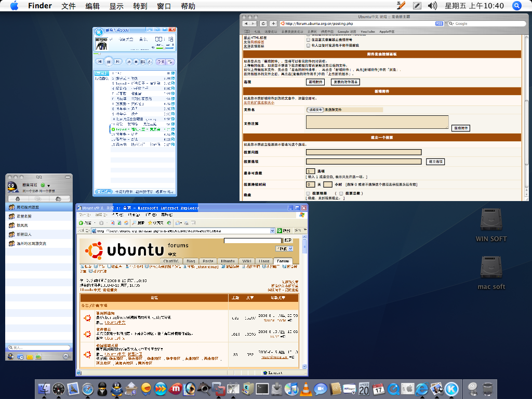Open the Google search options dropdown in Safari

pyautogui.click(x=451, y=23)
